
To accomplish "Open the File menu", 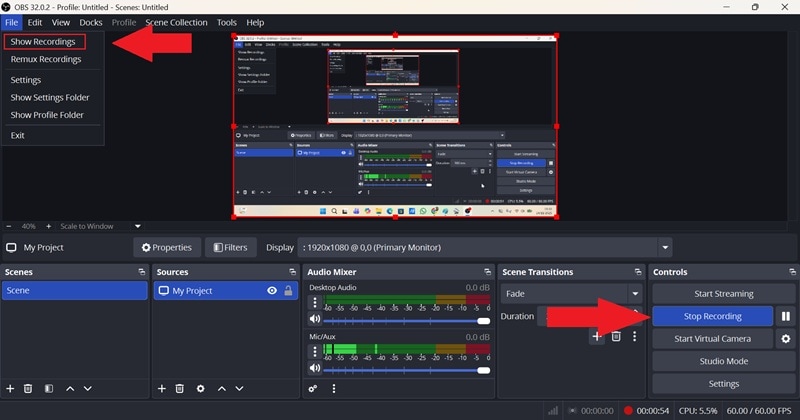I will 11,22.
